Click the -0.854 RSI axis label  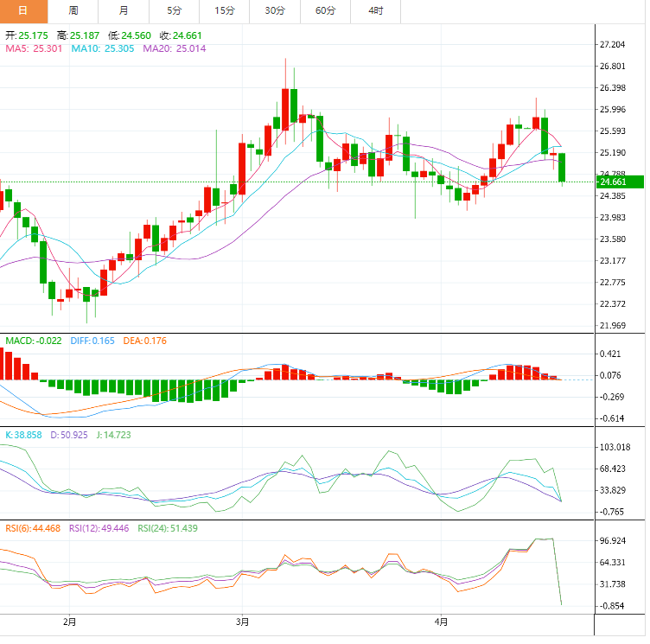point(611,606)
